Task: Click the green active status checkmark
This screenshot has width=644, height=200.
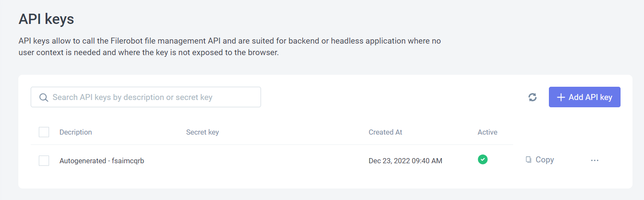Action: 483,159
